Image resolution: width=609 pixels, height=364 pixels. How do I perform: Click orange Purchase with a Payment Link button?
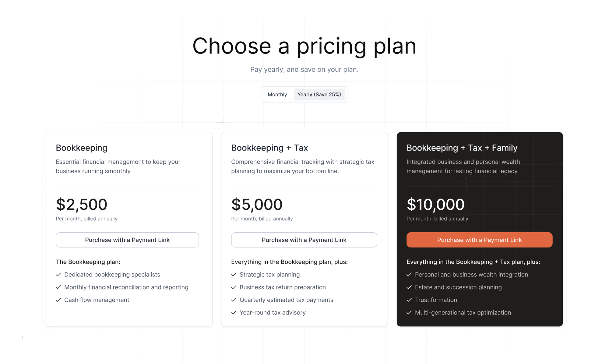(479, 240)
